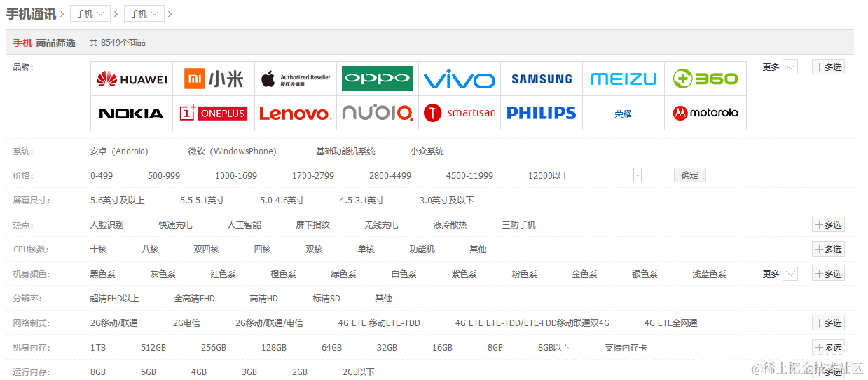Image resolution: width=868 pixels, height=380 pixels.
Task: Enable 多选 for the 热点 row
Action: tap(828, 225)
